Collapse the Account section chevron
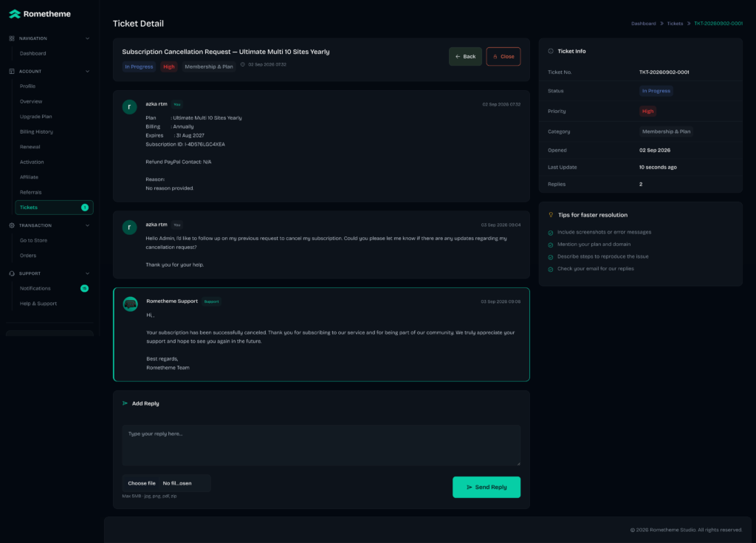 (87, 72)
